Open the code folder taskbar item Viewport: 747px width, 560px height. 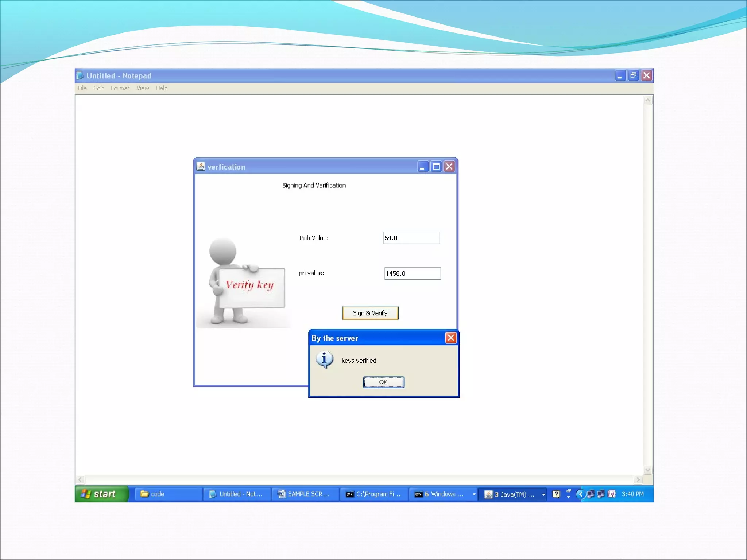point(168,494)
